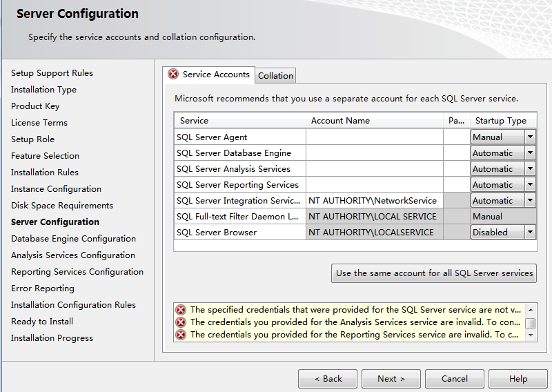This screenshot has height=392, width=552.
Task: Click Error Reporting step in sidebar
Action: tap(43, 288)
